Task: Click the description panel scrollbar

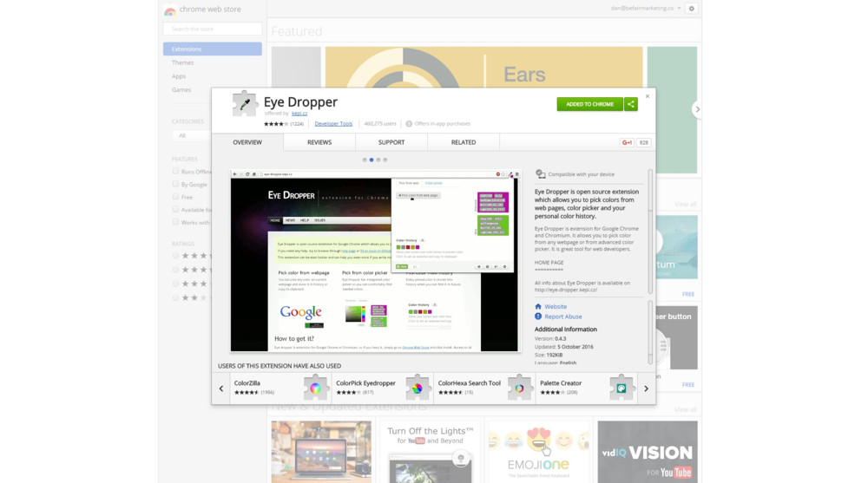Action: coord(650,232)
